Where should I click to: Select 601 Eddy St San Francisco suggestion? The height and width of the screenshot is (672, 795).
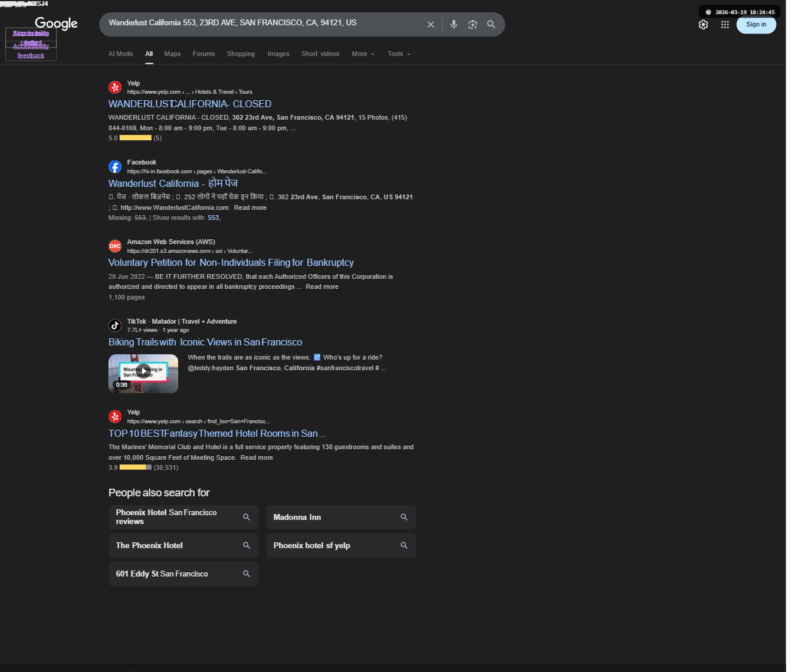point(183,574)
